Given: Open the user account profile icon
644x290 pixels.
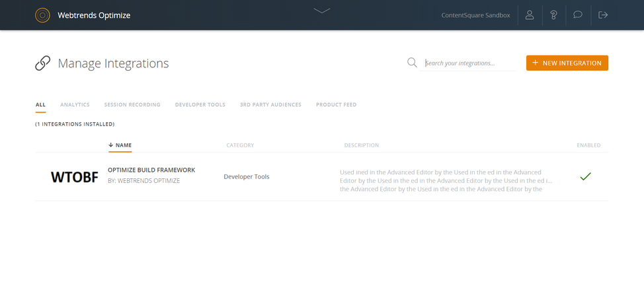Looking at the screenshot, I should pyautogui.click(x=530, y=15).
